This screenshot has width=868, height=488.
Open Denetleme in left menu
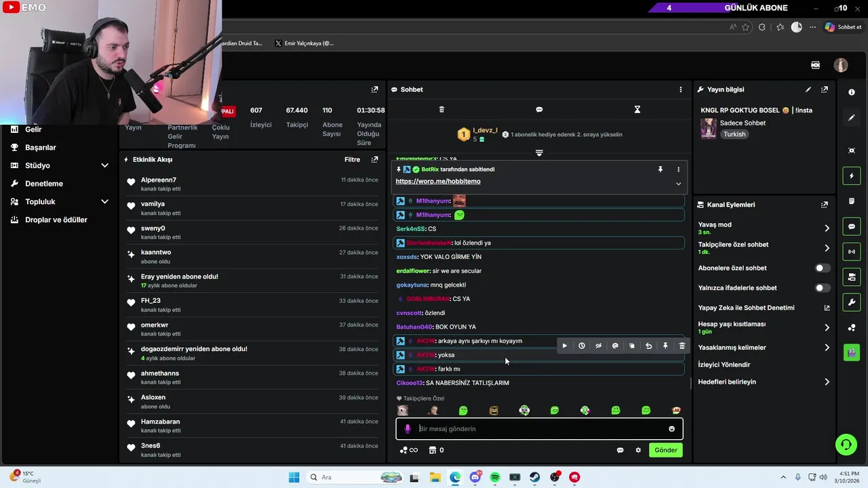[44, 184]
